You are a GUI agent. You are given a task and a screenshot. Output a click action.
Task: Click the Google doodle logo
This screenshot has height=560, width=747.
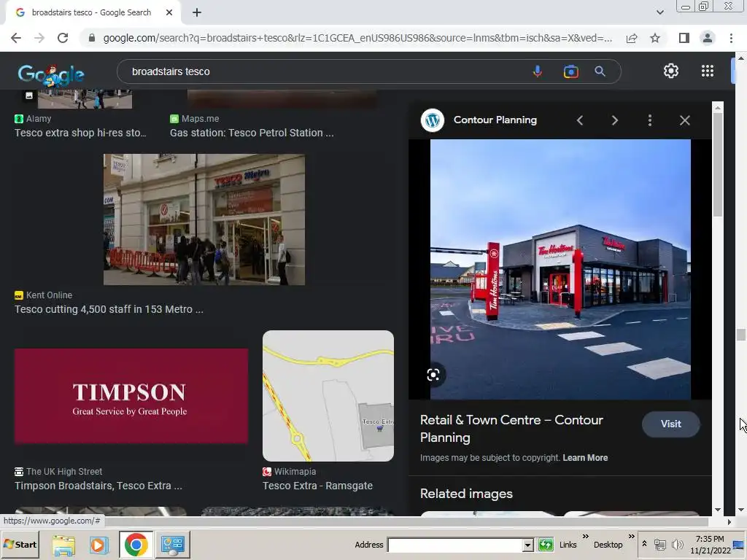pos(51,74)
